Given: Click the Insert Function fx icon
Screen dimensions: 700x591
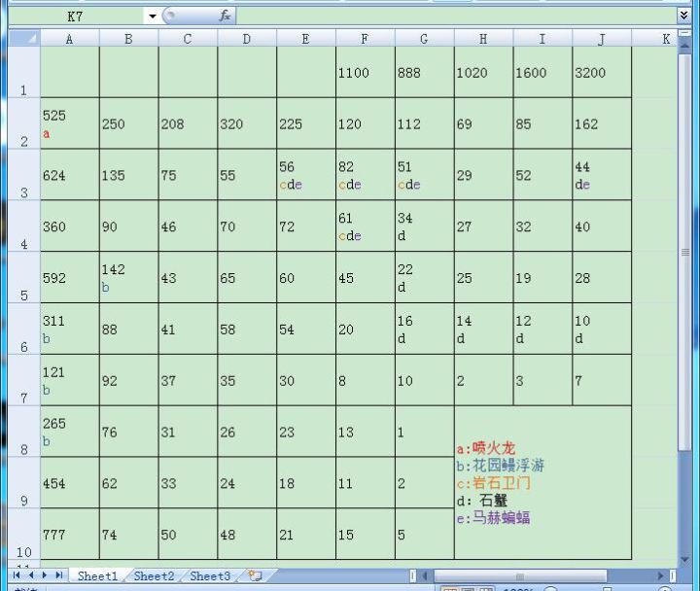Looking at the screenshot, I should click(x=225, y=17).
